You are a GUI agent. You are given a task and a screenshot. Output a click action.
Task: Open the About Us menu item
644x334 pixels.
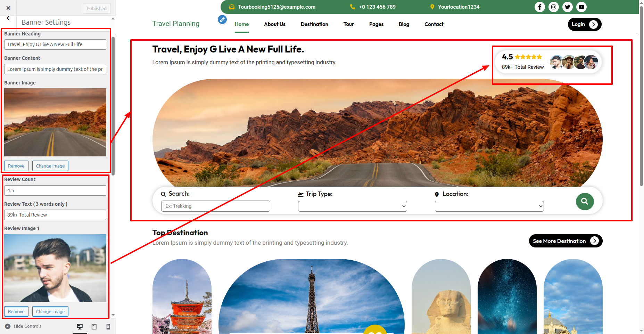click(274, 24)
